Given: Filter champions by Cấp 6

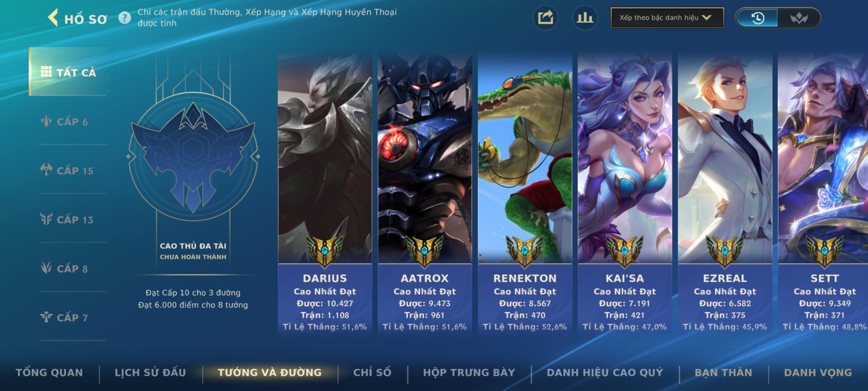Looking at the screenshot, I should [64, 122].
